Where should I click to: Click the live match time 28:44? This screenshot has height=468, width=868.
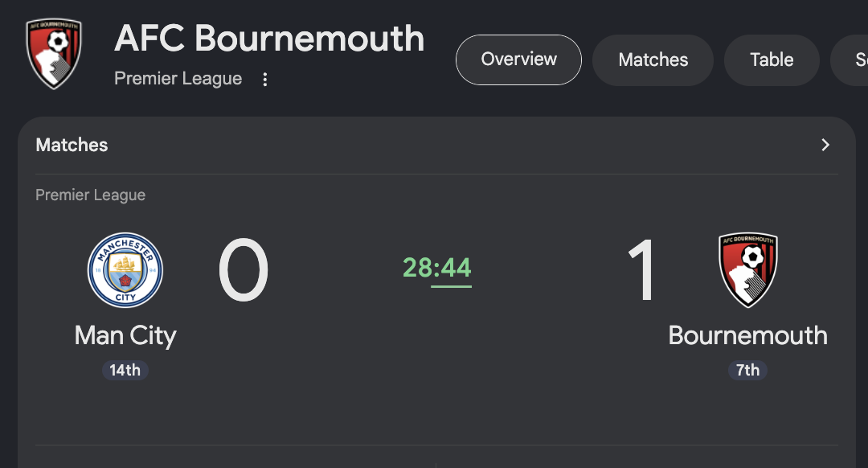click(x=436, y=268)
